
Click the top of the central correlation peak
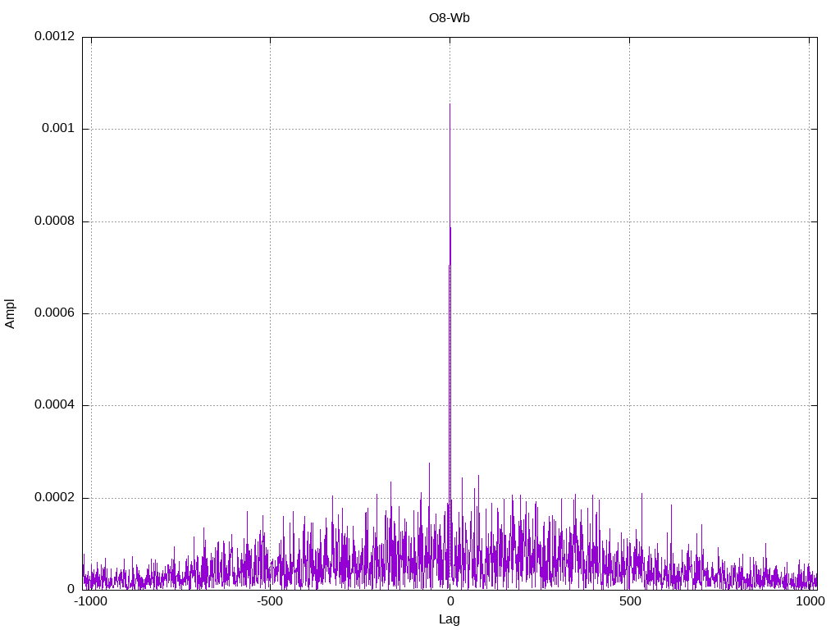tap(450, 104)
